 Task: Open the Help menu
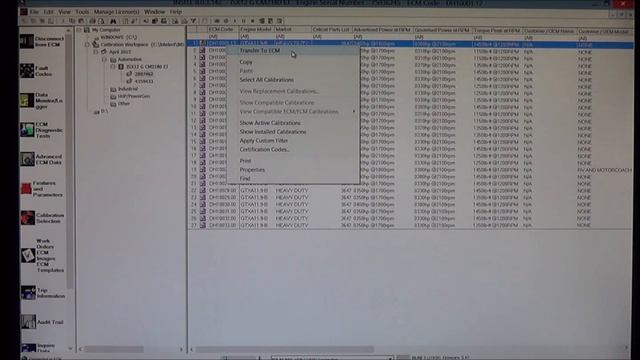click(x=176, y=12)
